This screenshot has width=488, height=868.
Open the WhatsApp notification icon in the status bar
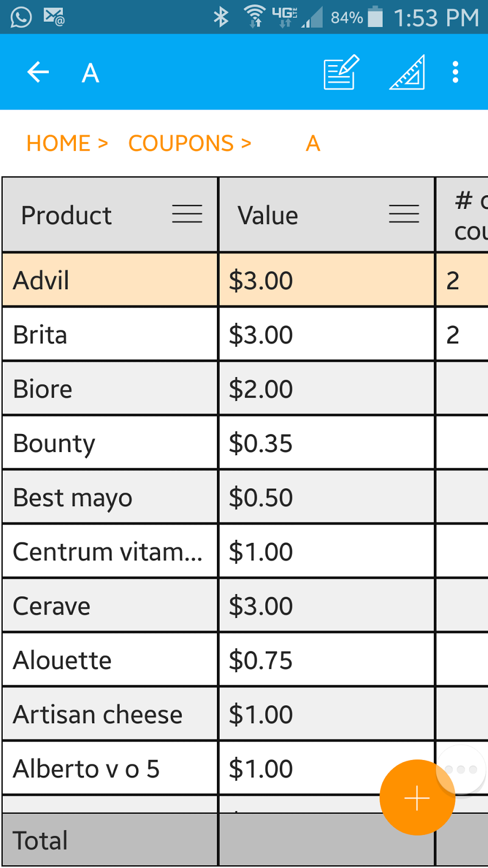pyautogui.click(x=21, y=16)
